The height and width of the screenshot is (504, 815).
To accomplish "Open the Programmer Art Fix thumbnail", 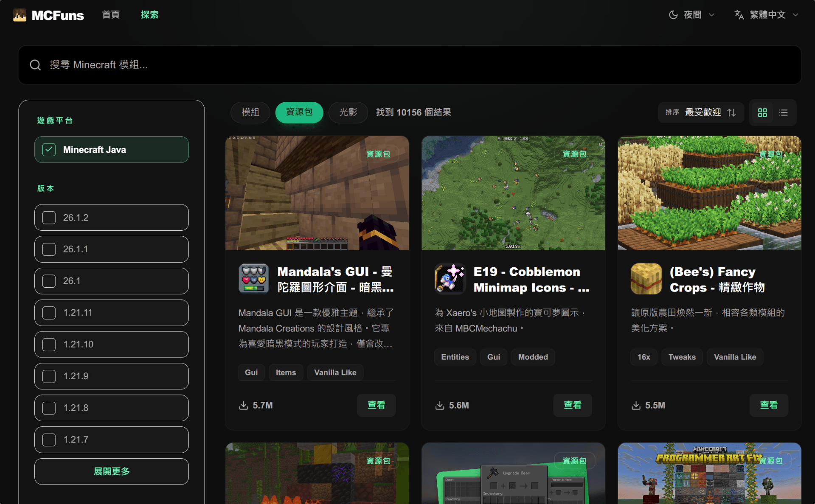I will 709,473.
